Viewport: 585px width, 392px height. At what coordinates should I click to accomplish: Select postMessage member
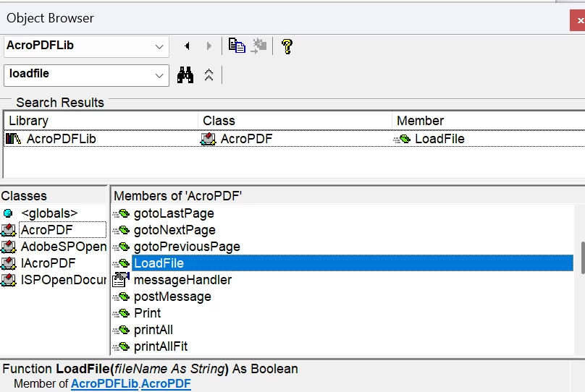coord(172,297)
